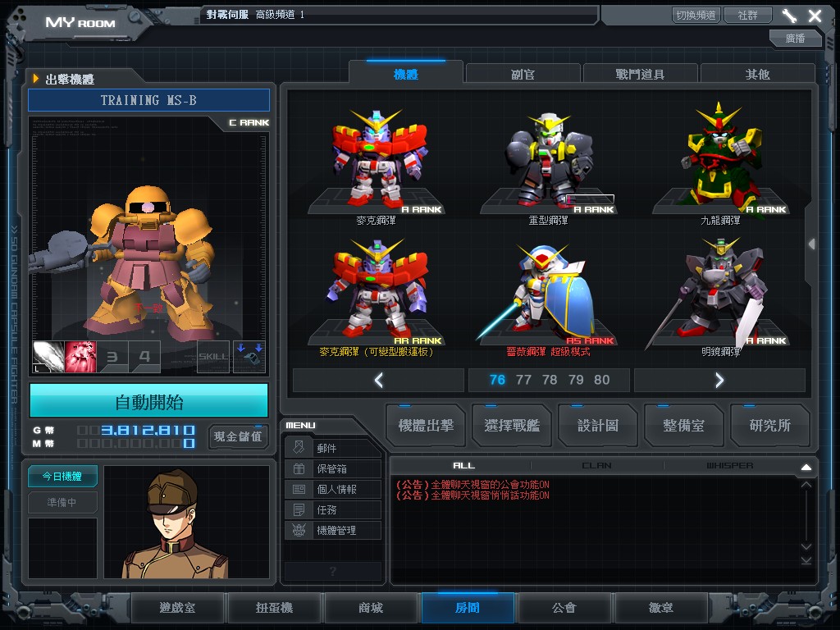Click the 今日機體 button
The width and height of the screenshot is (840, 630).
pos(62,477)
